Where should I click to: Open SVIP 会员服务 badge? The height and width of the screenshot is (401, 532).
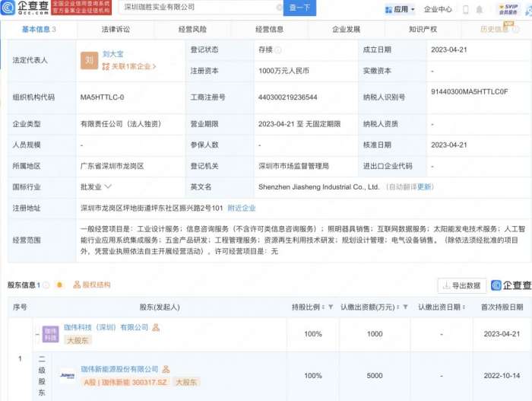[508, 10]
